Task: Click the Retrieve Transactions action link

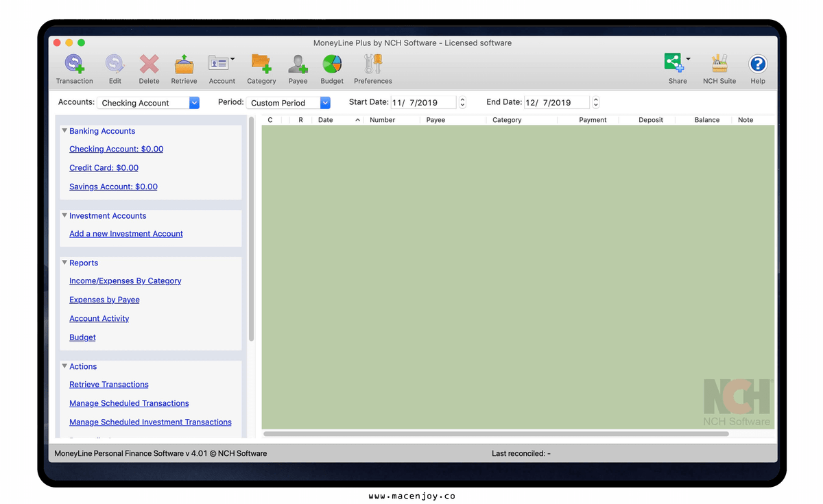Action: coord(108,385)
